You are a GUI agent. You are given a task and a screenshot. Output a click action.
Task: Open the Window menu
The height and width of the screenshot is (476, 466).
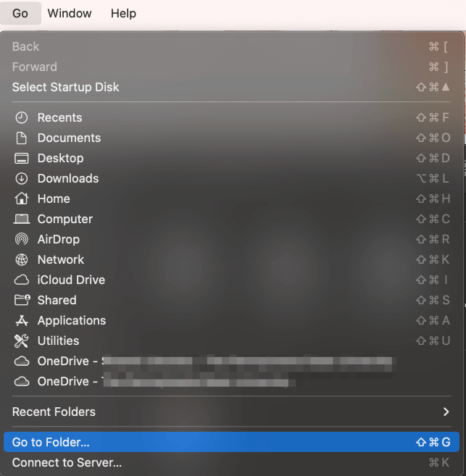70,13
